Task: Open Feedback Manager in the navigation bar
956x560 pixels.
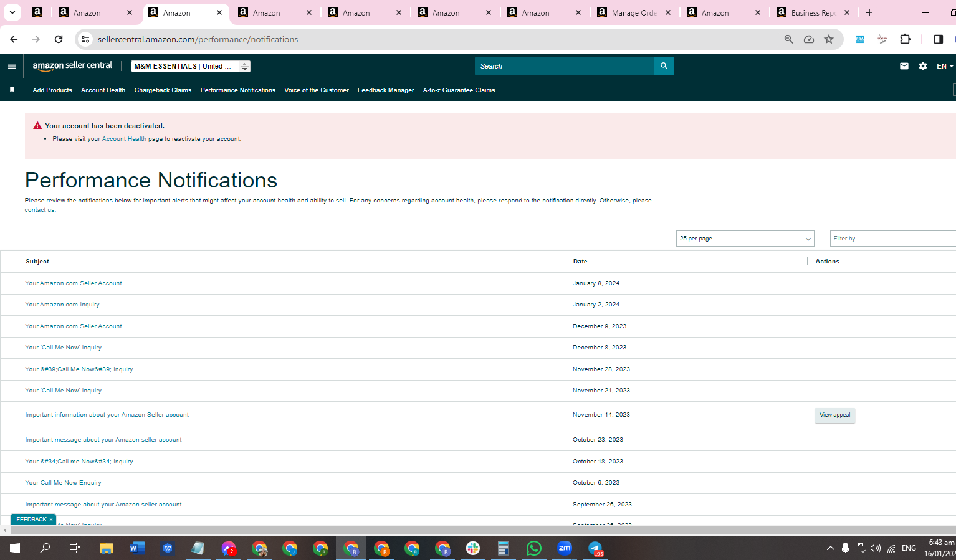Action: (x=386, y=90)
